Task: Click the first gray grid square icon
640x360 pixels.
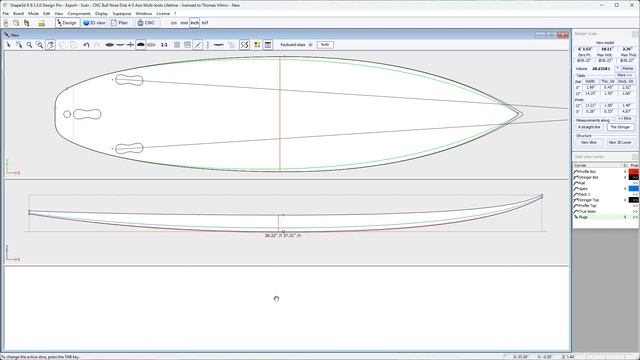Action: [x=177, y=44]
